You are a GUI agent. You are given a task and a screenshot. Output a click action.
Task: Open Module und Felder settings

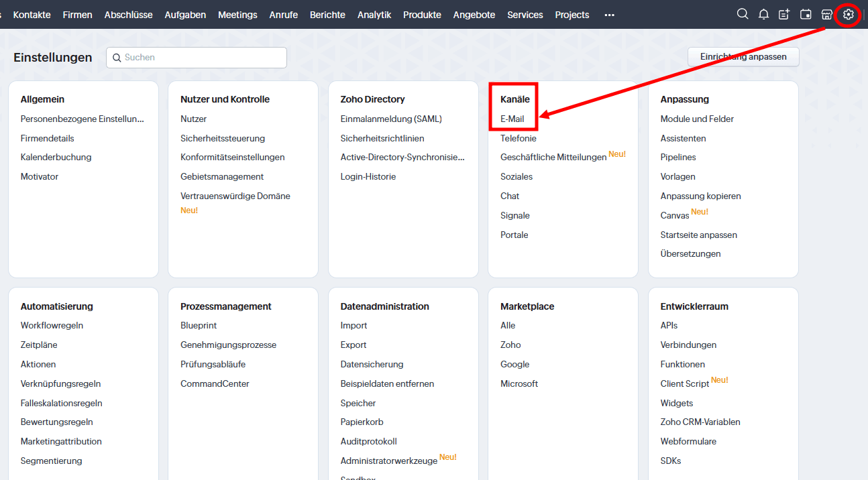click(698, 119)
